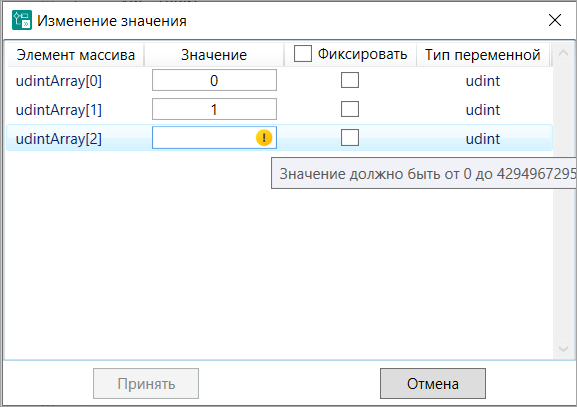Click the yellow warning icon in value field

[x=264, y=138]
